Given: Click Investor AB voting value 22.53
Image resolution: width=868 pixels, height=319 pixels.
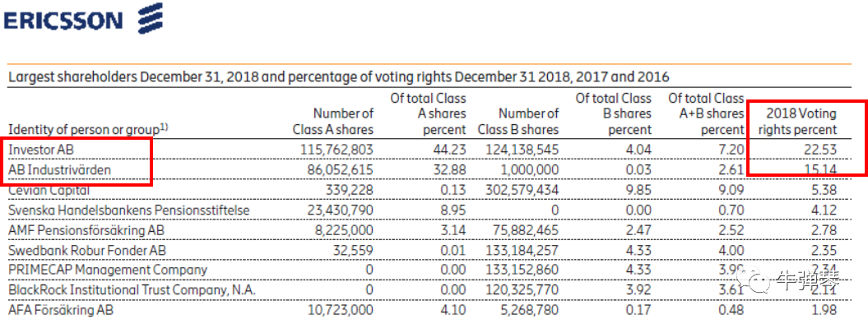Looking at the screenshot, I should tap(821, 150).
